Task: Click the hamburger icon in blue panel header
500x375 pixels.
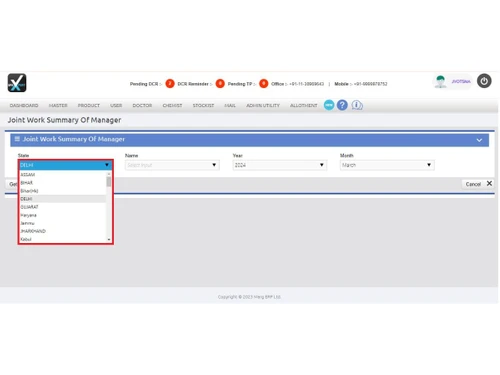Action: point(17,139)
